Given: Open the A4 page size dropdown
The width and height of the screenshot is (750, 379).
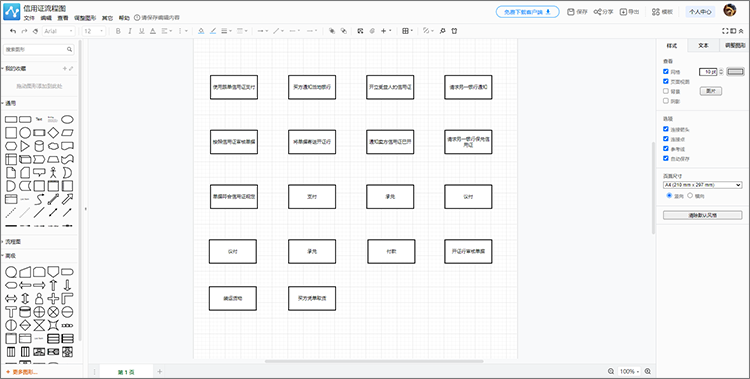Looking at the screenshot, I should coord(703,185).
